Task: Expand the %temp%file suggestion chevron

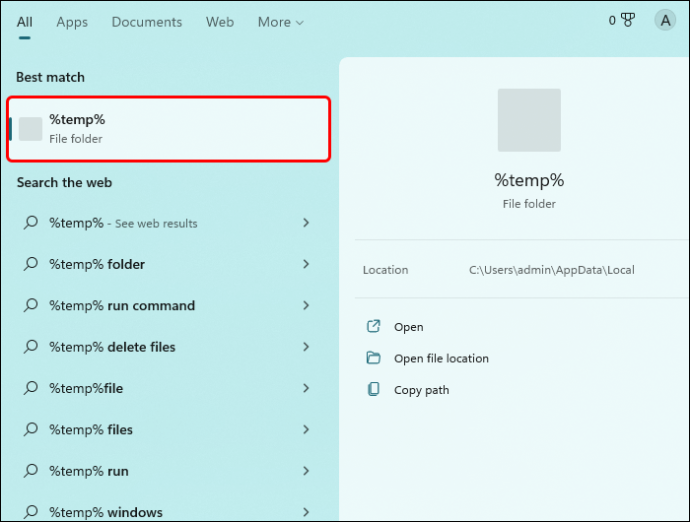Action: click(306, 388)
